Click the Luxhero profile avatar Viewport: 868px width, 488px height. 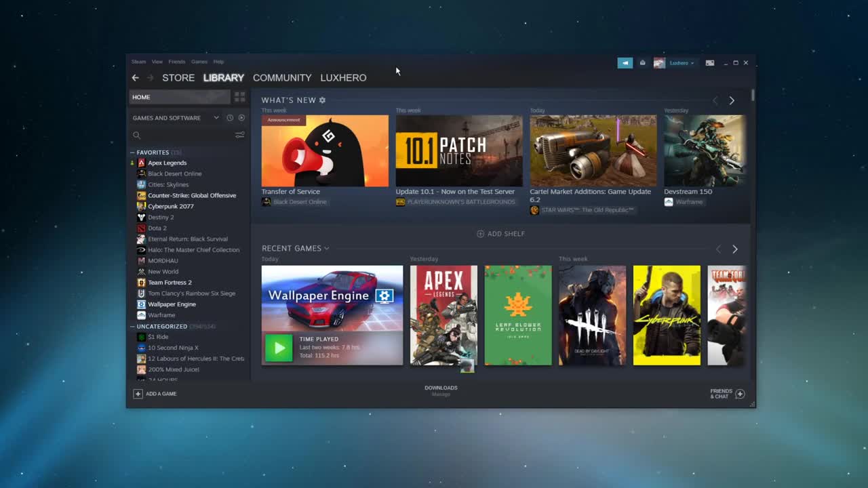tap(659, 63)
